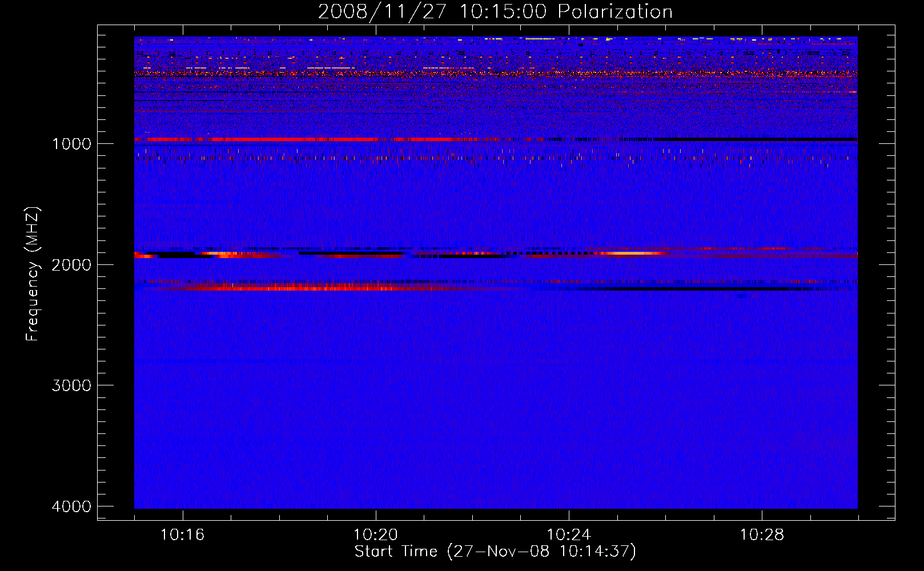This screenshot has height=571, width=924.
Task: Click the '1000' frequency tick label
Action: coord(71,143)
